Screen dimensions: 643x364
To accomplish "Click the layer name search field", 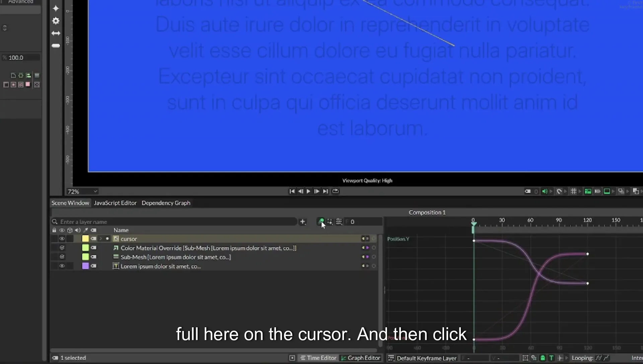I will [174, 222].
